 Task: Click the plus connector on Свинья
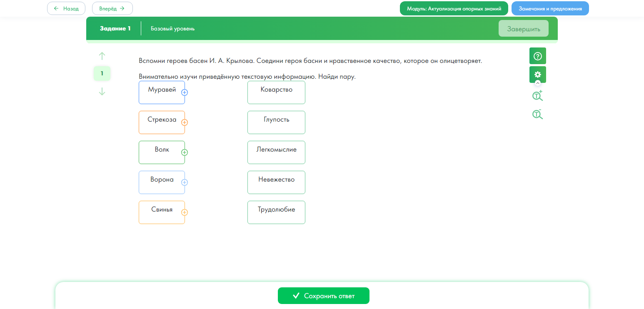coord(185,212)
